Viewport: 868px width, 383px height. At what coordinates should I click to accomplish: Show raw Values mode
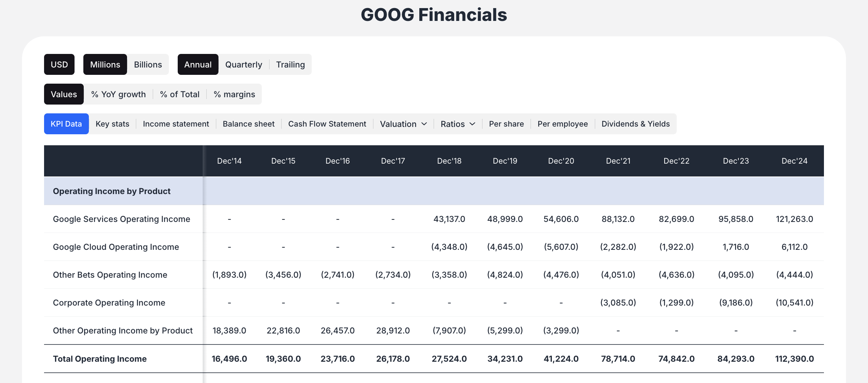(64, 94)
